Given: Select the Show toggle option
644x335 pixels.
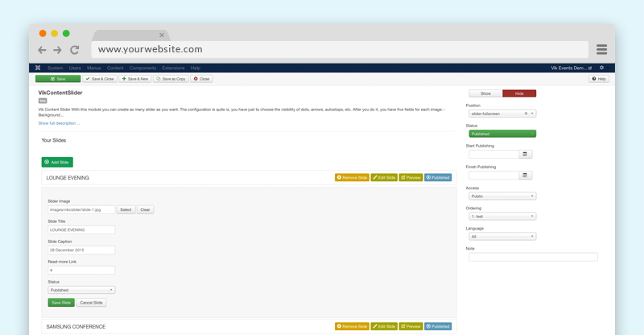Looking at the screenshot, I should (485, 93).
